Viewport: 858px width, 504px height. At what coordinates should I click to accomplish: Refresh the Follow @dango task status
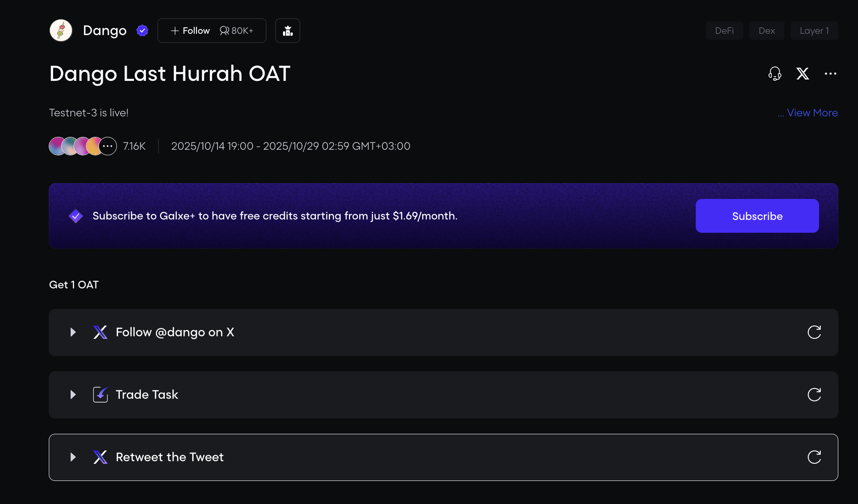[814, 332]
